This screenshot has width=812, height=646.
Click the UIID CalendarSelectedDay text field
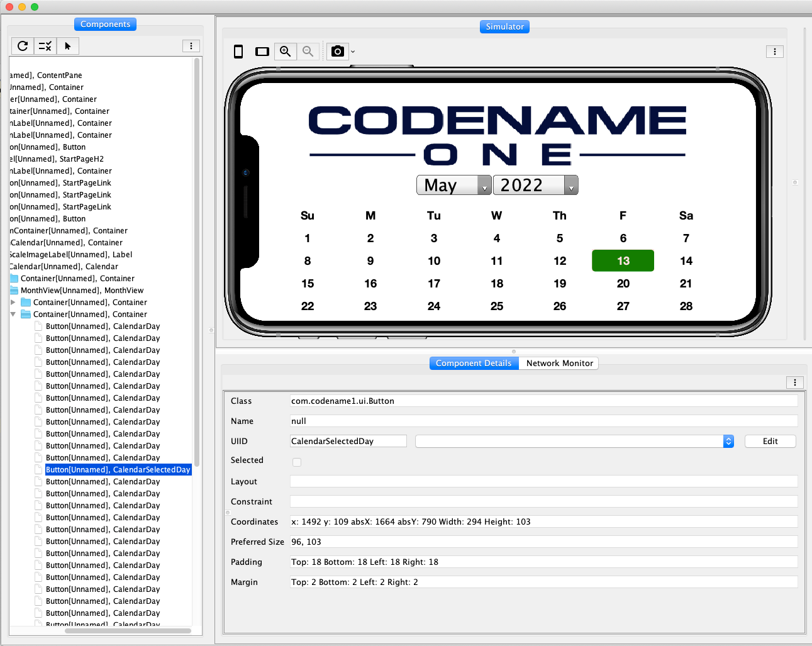coord(348,442)
